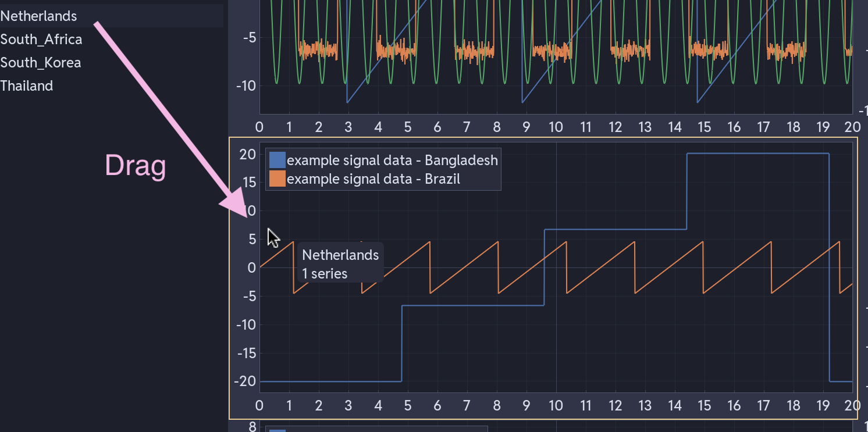Click y-axis label 8 of the bottom plot
Image resolution: width=868 pixels, height=432 pixels.
[252, 427]
